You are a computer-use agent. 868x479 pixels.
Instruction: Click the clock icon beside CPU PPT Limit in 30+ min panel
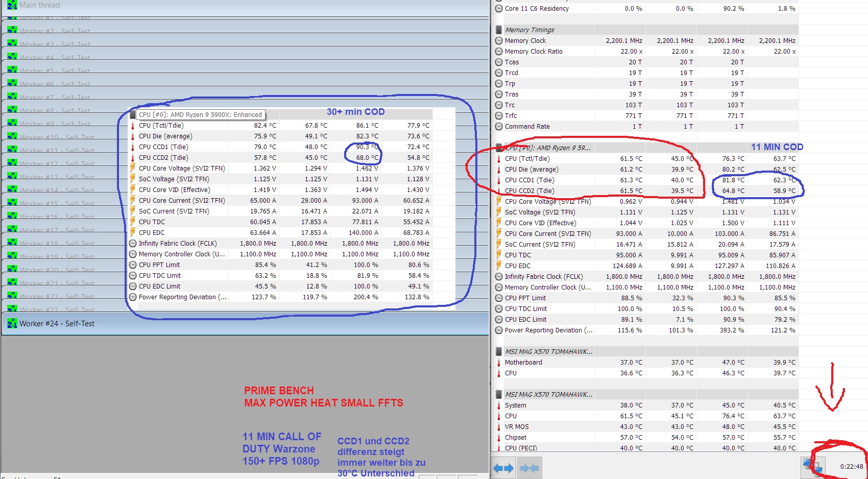click(x=133, y=265)
